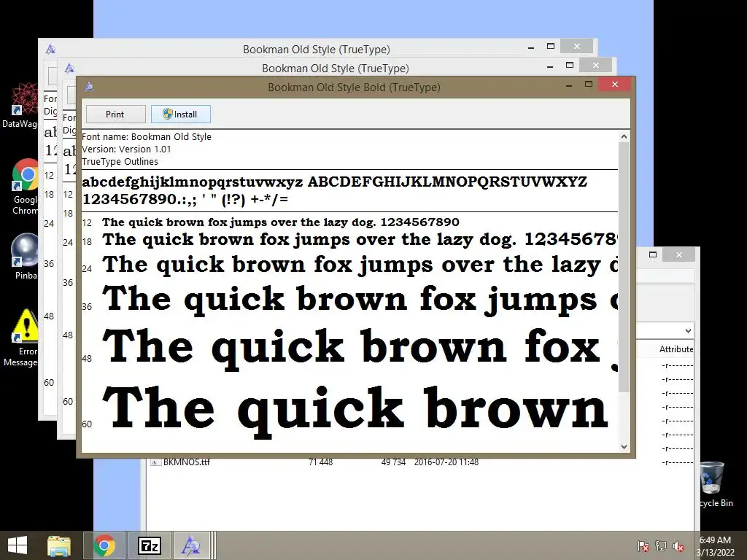The image size is (747, 560).
Task: Click the vertical scrollbar thumb in font preview
Action: click(624, 267)
